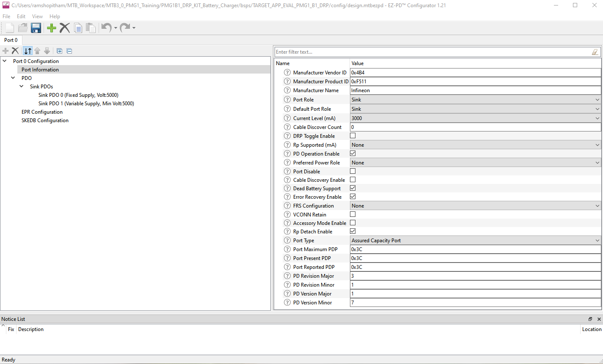Open the Help menu
The height and width of the screenshot is (364, 603).
(x=55, y=16)
